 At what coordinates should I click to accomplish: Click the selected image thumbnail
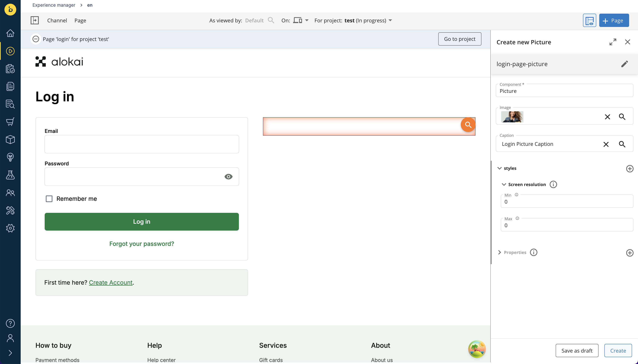[512, 117]
